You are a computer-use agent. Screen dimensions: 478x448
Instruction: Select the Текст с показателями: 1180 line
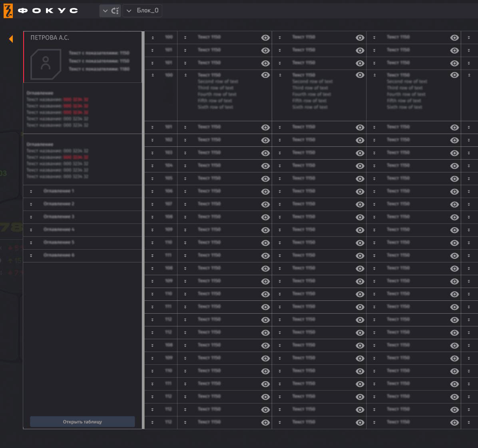pyautogui.click(x=99, y=69)
